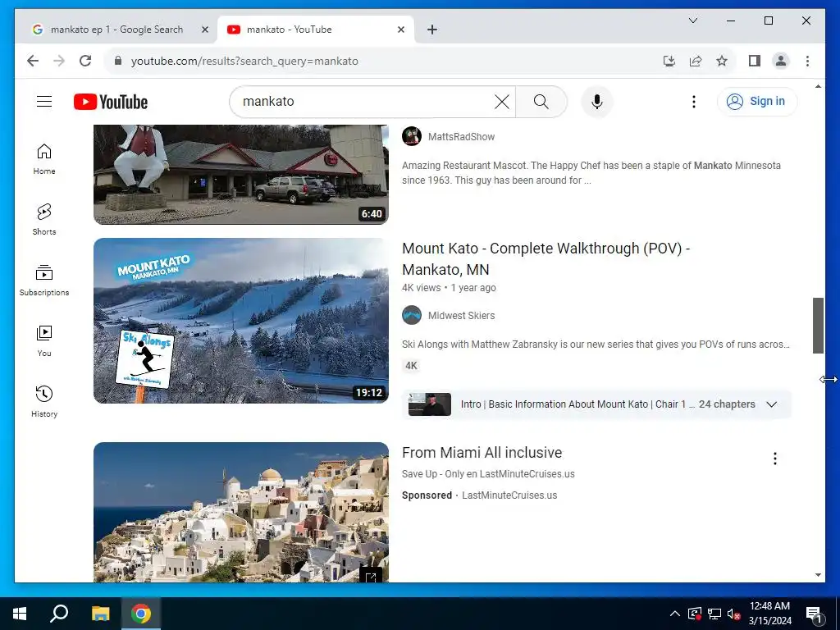The width and height of the screenshot is (840, 630).
Task: Toggle Chrome side panel
Action: [x=755, y=61]
